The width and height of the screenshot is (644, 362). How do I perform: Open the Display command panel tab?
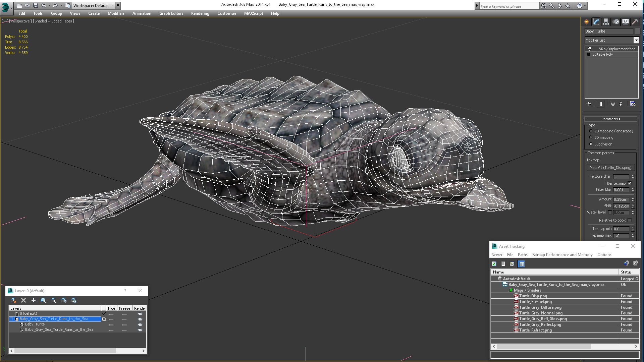coord(626,22)
